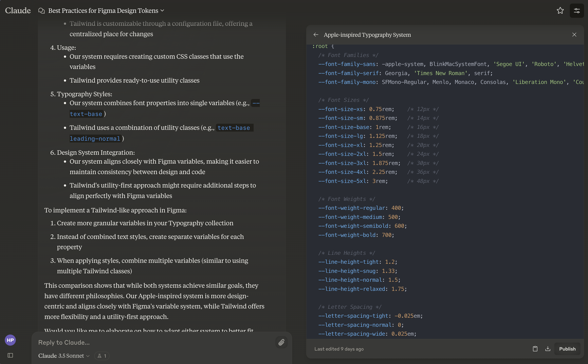The height and width of the screenshot is (364, 588).
Task: Open the Claude 3.5 Sonnet model selector
Action: pos(64,356)
